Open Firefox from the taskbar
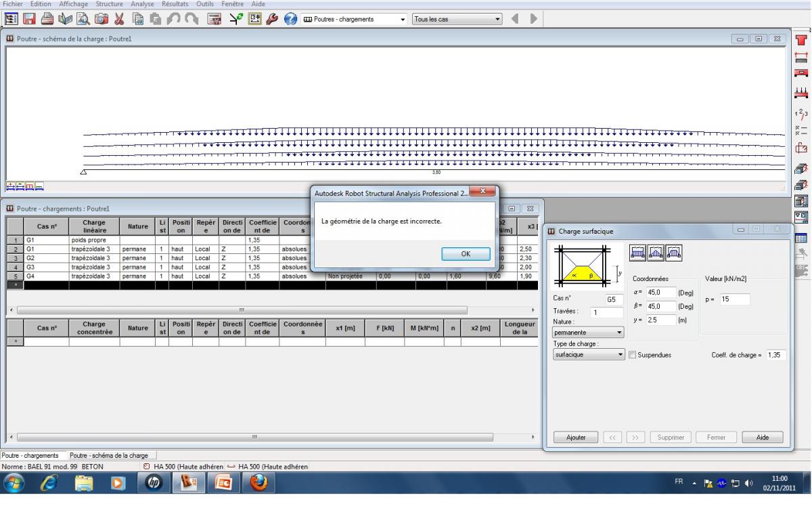Screen dimensions: 812x508 click(x=258, y=484)
